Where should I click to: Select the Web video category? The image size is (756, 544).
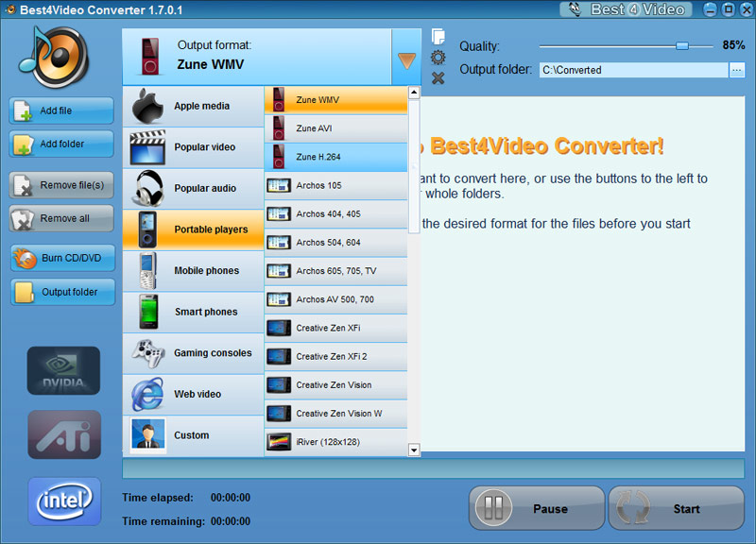pos(194,394)
